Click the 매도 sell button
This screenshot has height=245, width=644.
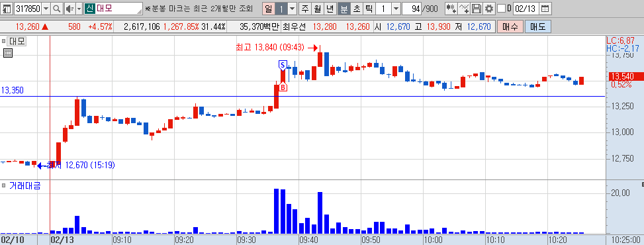(537, 27)
